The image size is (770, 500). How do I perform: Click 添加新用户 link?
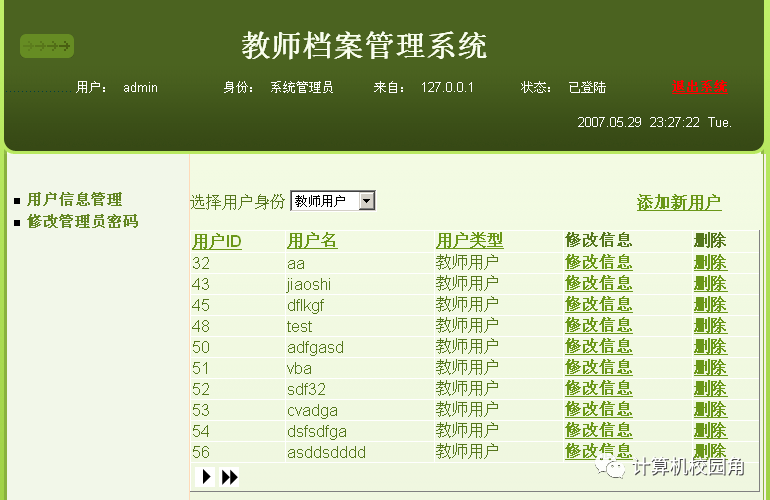point(679,202)
